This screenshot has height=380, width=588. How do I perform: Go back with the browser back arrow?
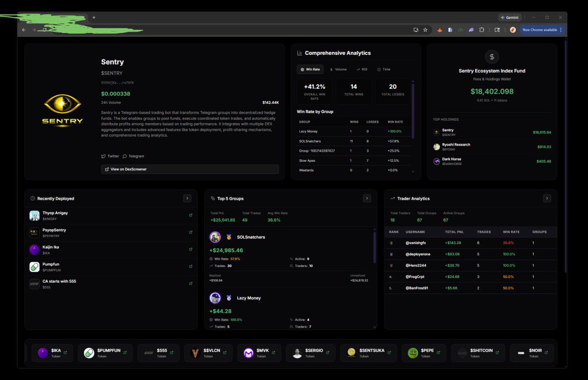coord(24,30)
